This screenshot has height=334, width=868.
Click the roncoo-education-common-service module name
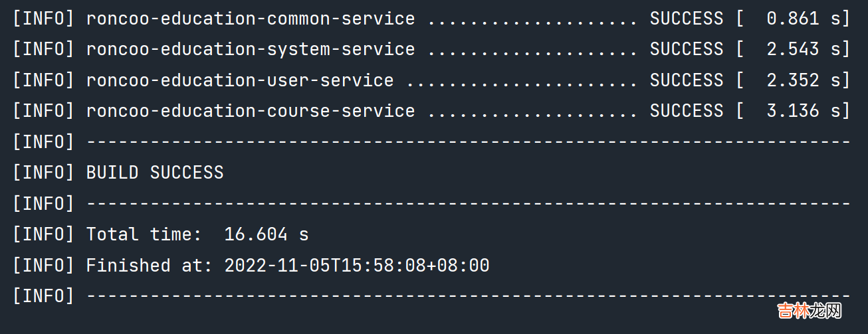(x=250, y=19)
